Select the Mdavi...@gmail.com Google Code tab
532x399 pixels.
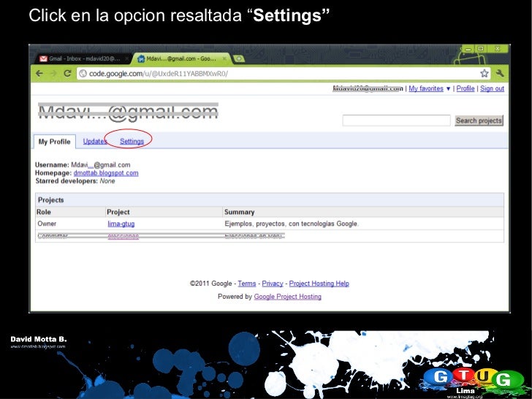coord(180,58)
